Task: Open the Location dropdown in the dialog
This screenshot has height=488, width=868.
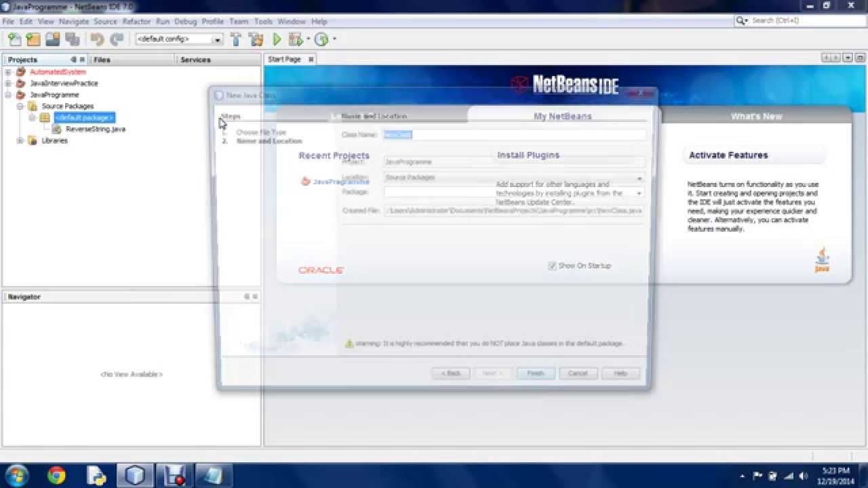Action: (x=639, y=178)
